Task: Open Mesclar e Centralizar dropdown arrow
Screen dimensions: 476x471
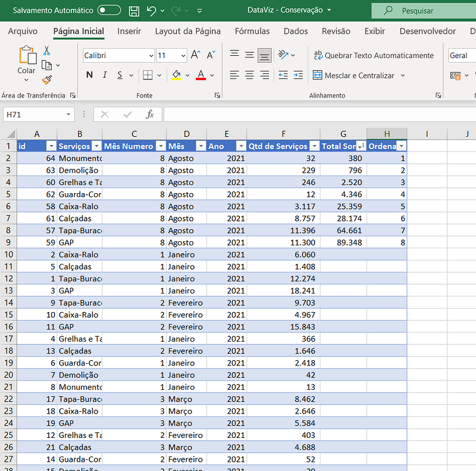Action: click(x=403, y=75)
